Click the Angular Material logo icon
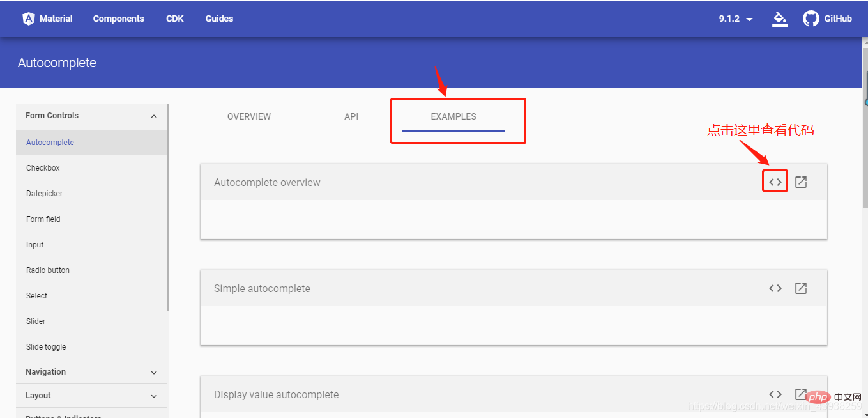This screenshot has height=418, width=868. click(28, 19)
